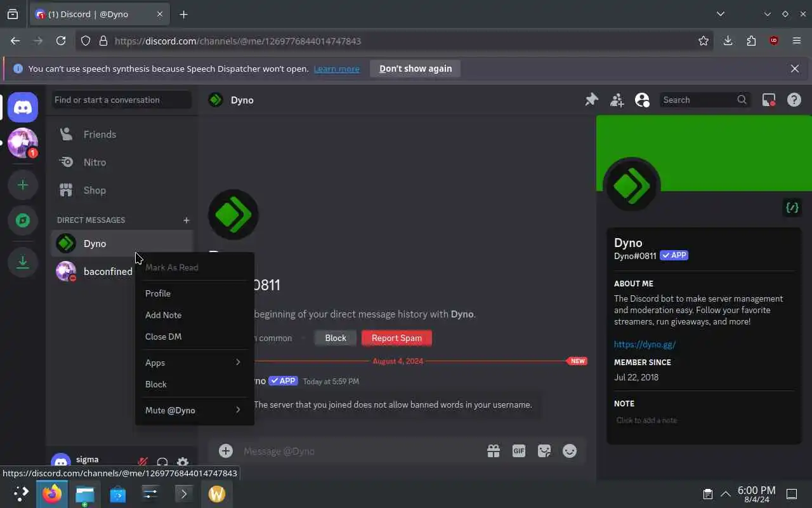812x508 pixels.
Task: Open User Settings gear icon
Action: pos(183,463)
